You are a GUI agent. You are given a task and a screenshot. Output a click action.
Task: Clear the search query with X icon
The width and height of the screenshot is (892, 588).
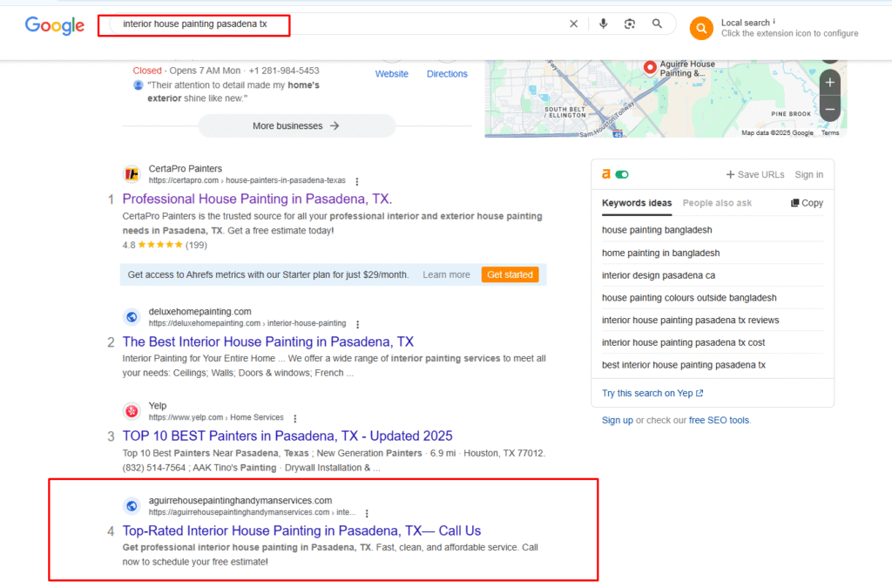point(573,24)
